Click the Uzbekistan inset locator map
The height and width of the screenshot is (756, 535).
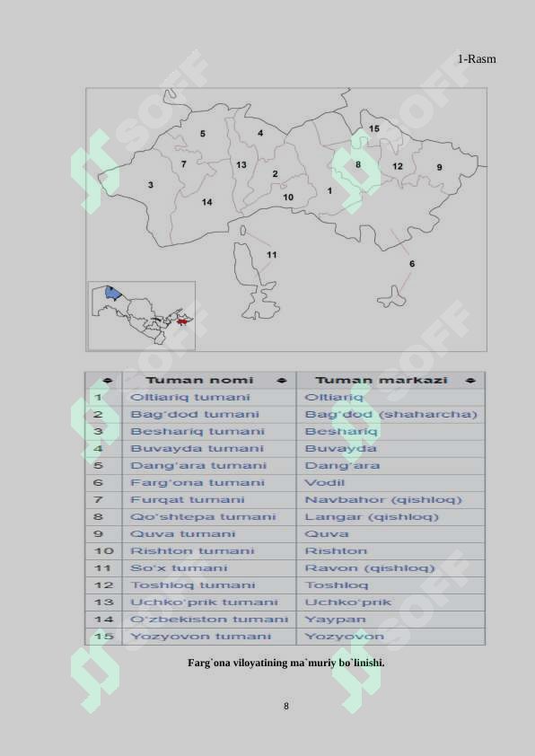coord(142,316)
